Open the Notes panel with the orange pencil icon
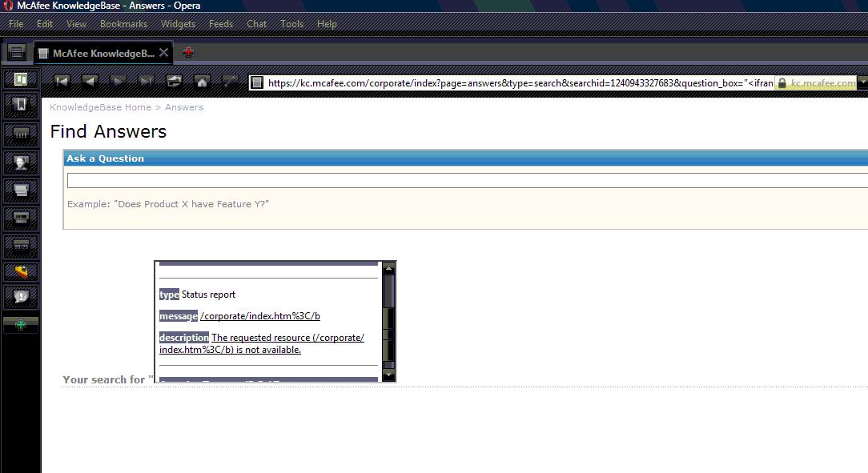This screenshot has height=473, width=868. point(21,271)
